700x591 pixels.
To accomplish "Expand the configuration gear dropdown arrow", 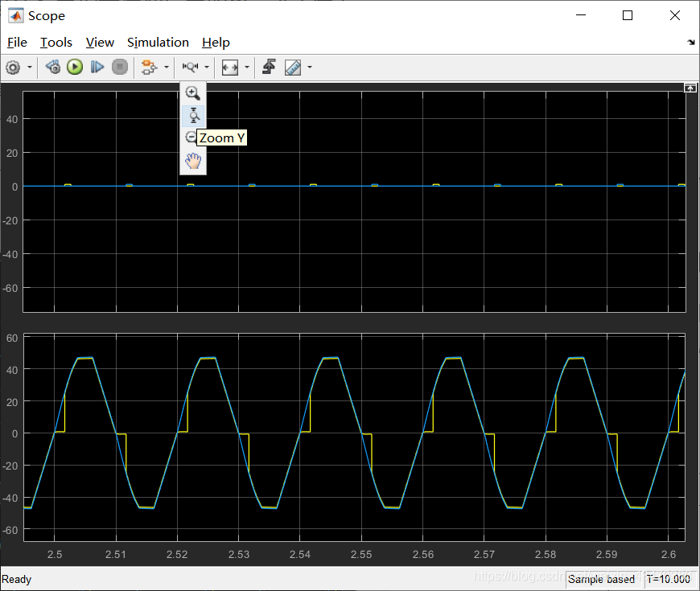I will (30, 68).
